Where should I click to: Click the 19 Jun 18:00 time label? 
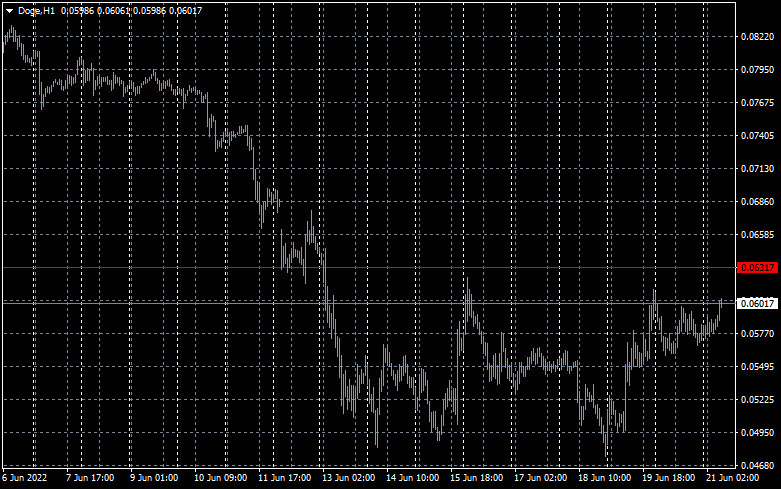(x=668, y=478)
